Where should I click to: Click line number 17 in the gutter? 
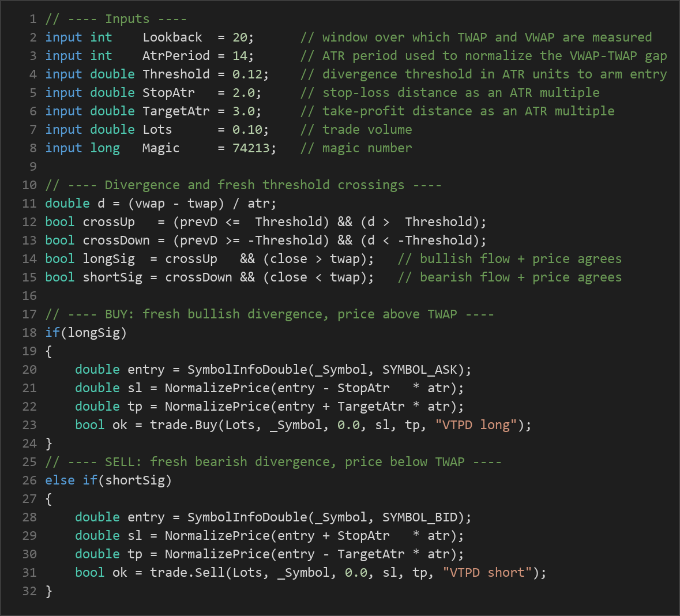click(x=29, y=314)
